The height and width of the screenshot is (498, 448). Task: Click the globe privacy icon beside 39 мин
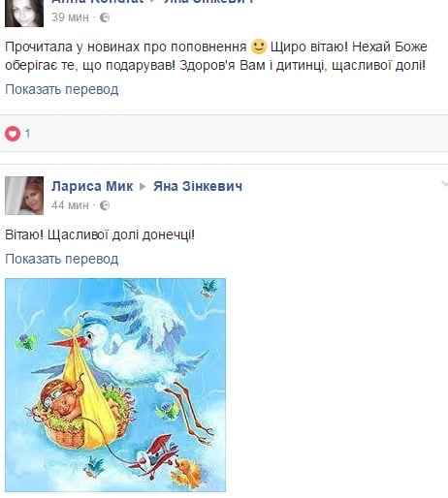tap(105, 17)
